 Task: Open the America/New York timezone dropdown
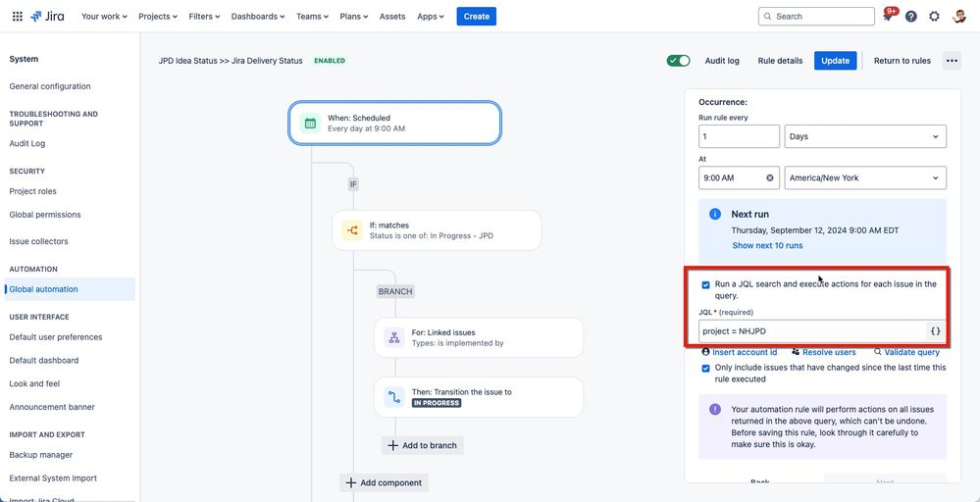865,177
